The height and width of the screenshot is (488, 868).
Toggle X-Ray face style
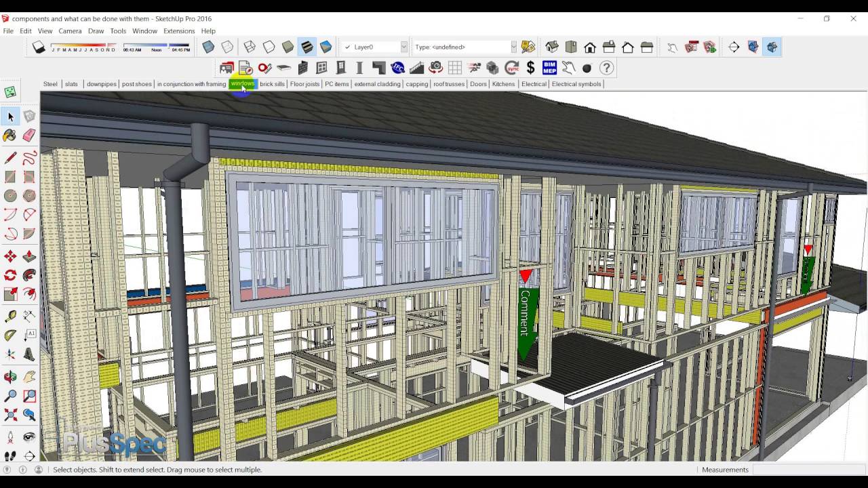[x=208, y=47]
